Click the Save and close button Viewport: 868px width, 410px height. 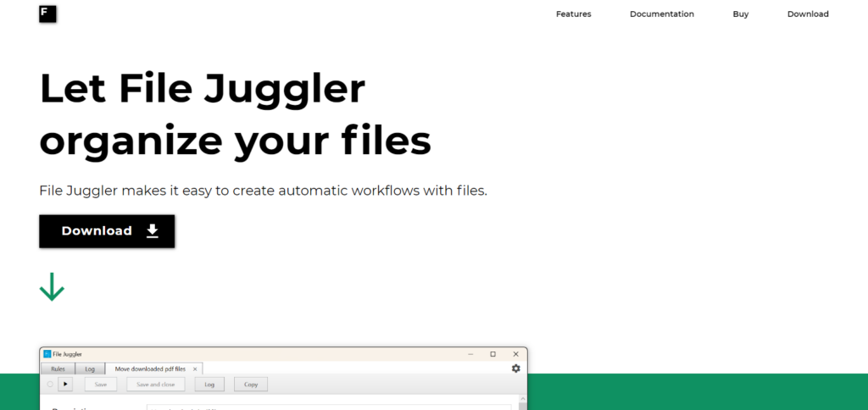click(x=155, y=385)
